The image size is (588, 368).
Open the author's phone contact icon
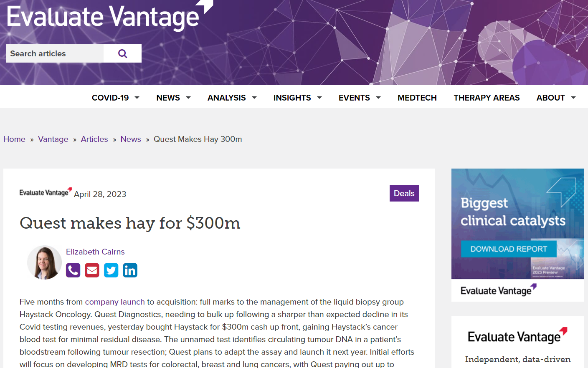(x=73, y=270)
